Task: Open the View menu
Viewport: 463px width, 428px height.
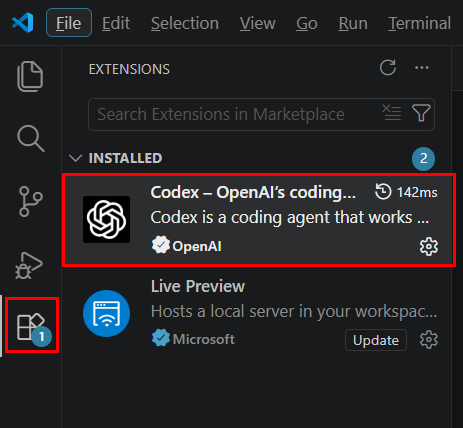Action: click(x=257, y=23)
